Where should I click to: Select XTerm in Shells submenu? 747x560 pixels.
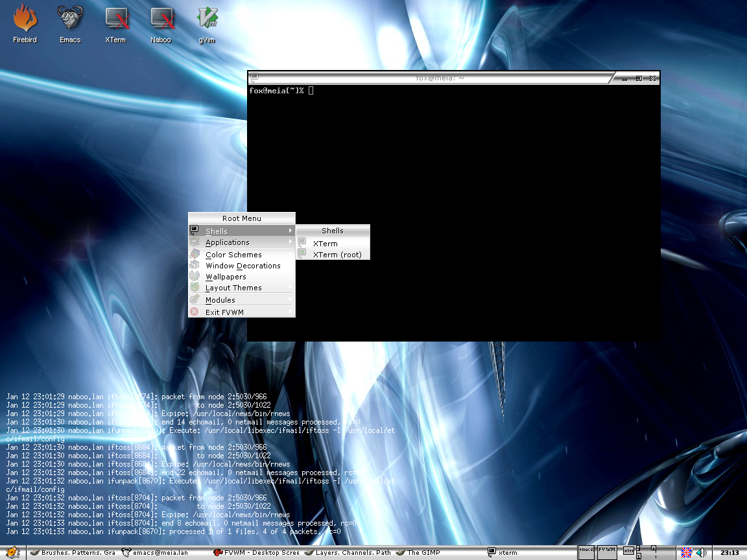(333, 243)
